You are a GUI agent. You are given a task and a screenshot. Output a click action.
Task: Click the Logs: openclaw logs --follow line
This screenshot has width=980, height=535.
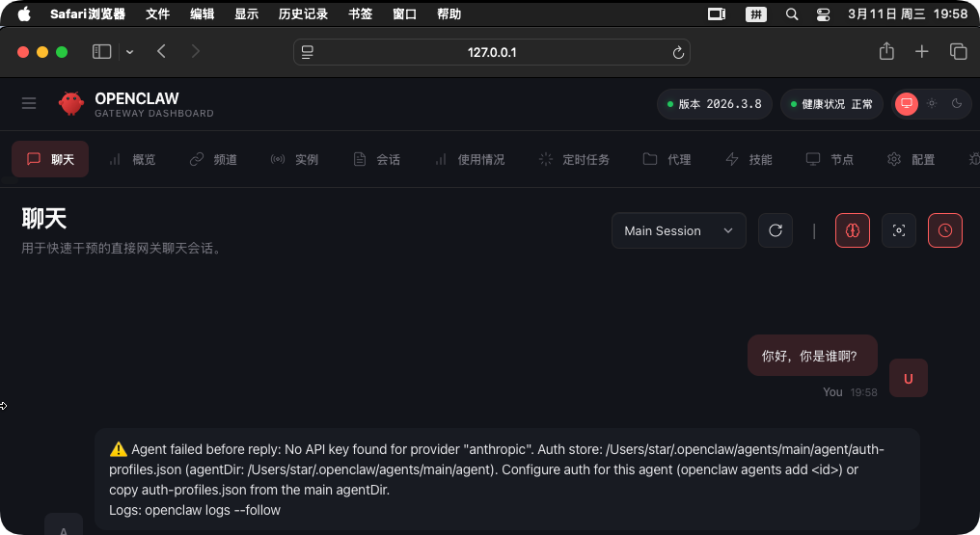pyautogui.click(x=195, y=510)
